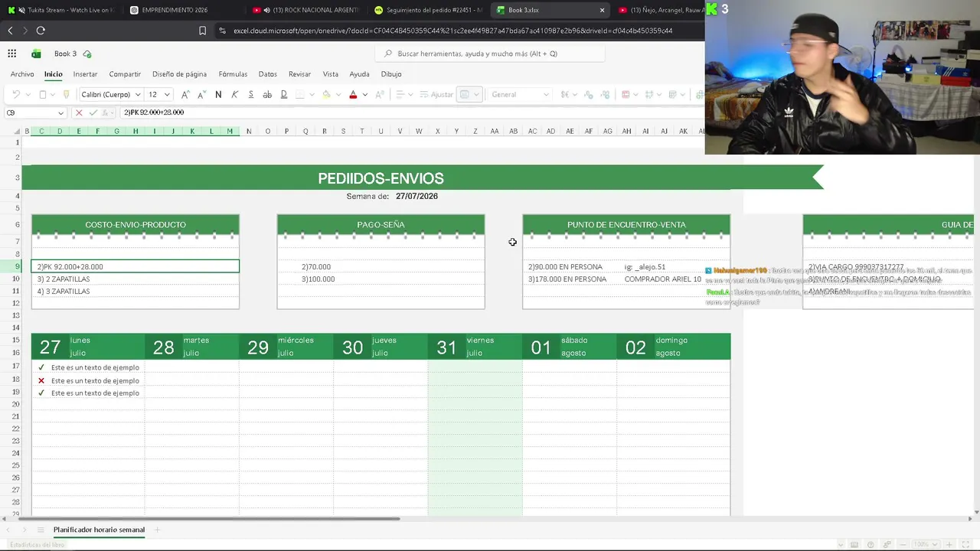Screen dimensions: 980x551
Task: Apply double underline formatting
Action: (x=284, y=95)
